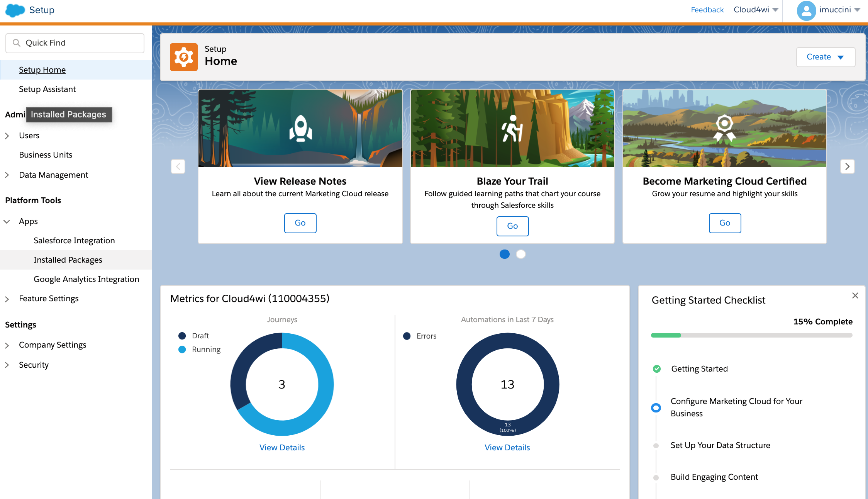Click the Become Marketing Cloud Certified image

(725, 128)
